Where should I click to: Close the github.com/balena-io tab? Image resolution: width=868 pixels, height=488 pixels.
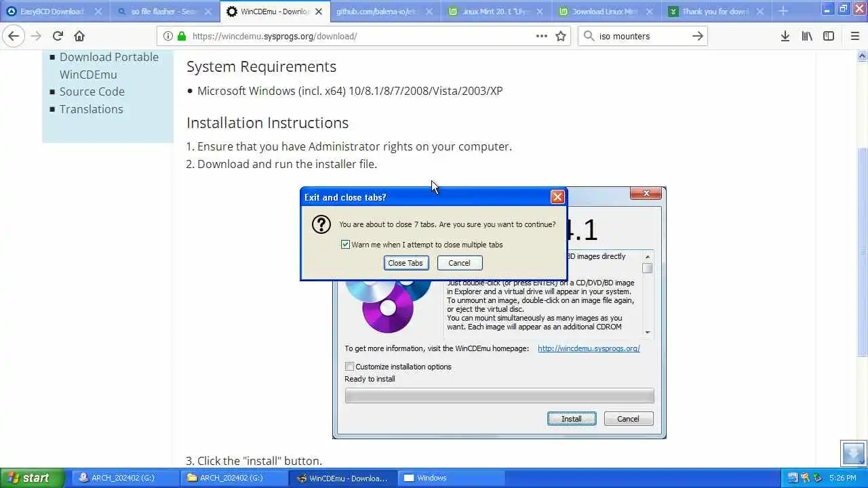pos(429,12)
